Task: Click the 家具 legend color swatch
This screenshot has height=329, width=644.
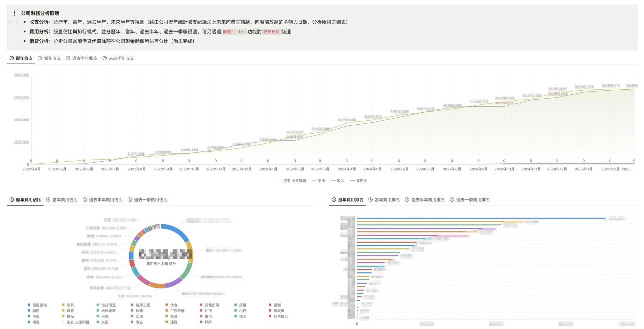Action: [x=63, y=305]
